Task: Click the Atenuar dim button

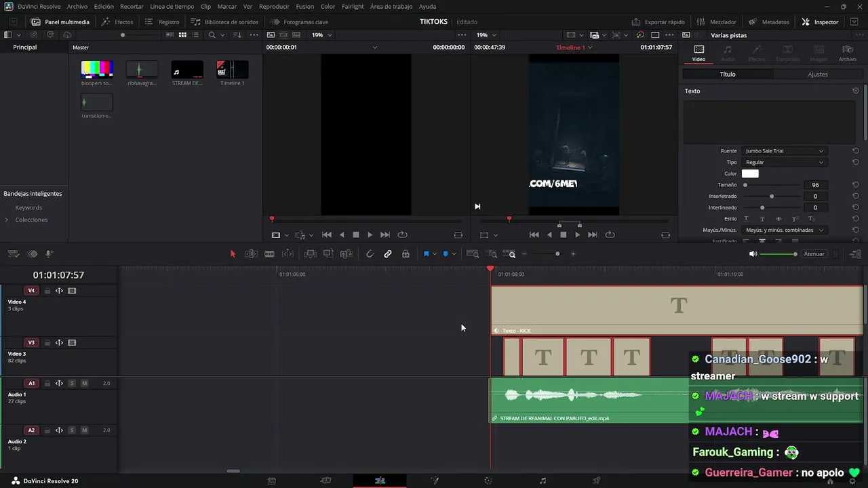Action: 814,254
